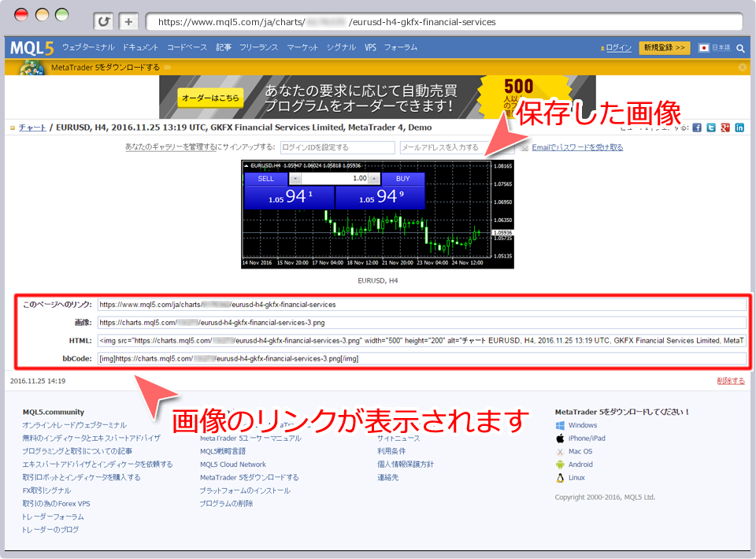This screenshot has height=559, width=756.
Task: Select the このページへのリンク URL field
Action: coord(422,305)
